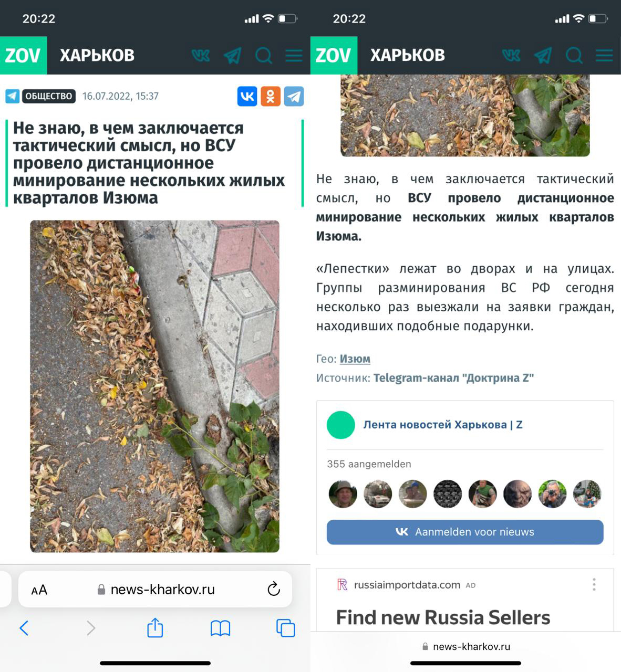Open Лента новостей Харькова | Z group link
This screenshot has height=672, width=621.
coord(443,425)
